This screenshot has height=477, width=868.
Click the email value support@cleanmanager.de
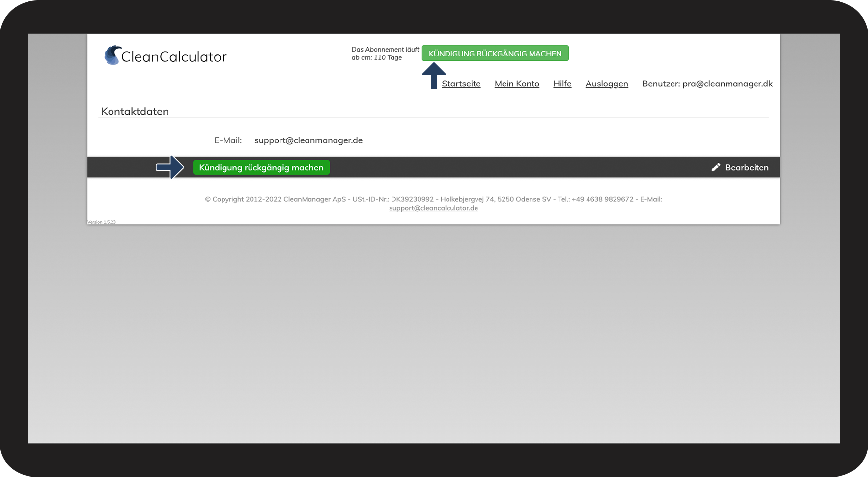(308, 140)
